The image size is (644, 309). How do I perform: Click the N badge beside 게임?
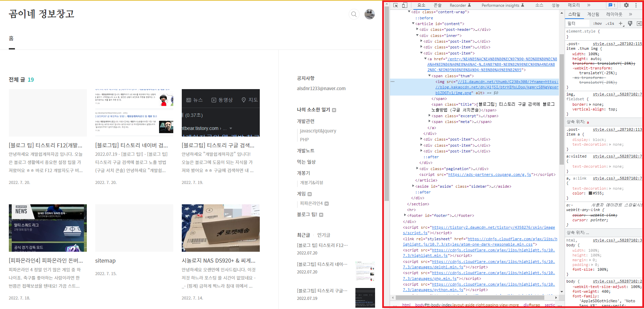click(x=310, y=194)
